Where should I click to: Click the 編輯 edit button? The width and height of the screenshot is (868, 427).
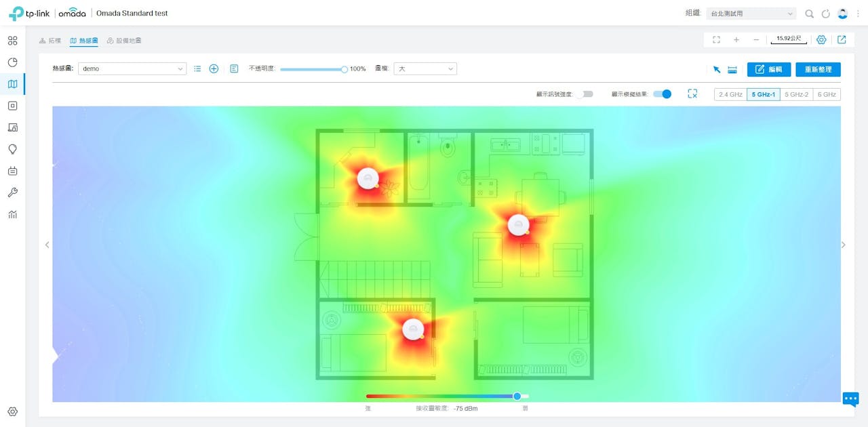[x=769, y=69]
